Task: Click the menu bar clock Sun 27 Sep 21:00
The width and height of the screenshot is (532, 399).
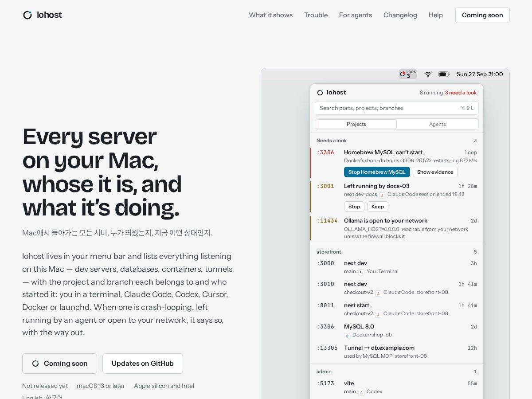Action: (480, 74)
